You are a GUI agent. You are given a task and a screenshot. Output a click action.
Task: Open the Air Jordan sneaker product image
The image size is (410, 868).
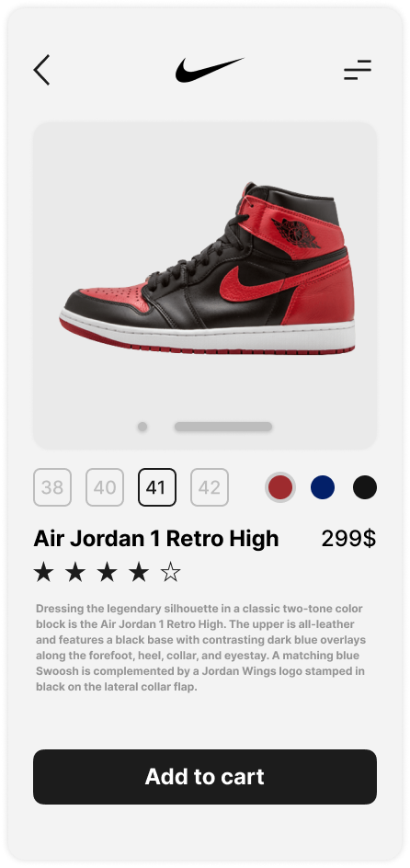click(207, 268)
